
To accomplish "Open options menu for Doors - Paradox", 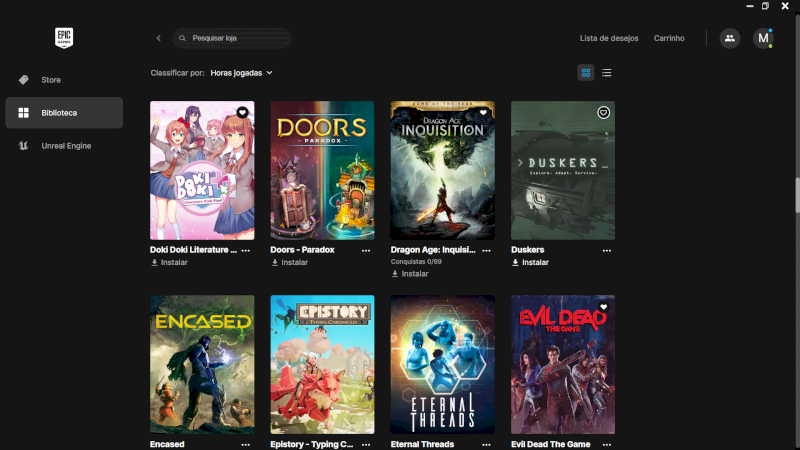I will tap(366, 251).
